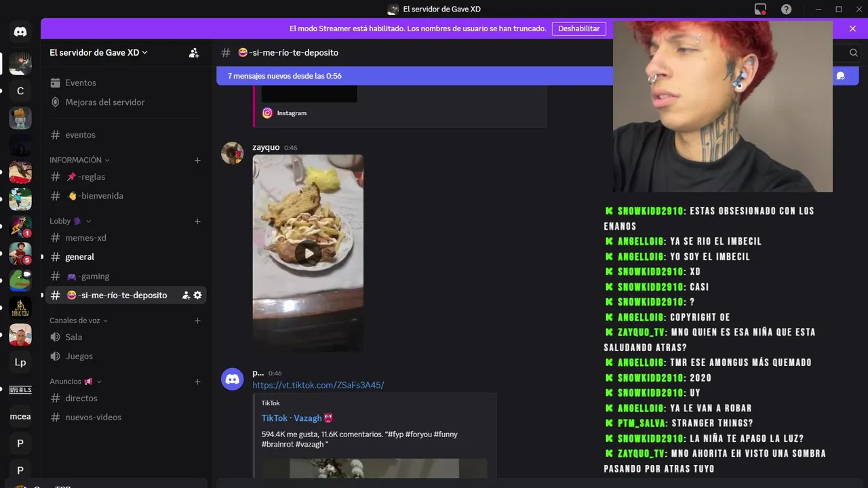Disable Streamer mode with Deshabilitar button
868x488 pixels.
click(x=579, y=28)
